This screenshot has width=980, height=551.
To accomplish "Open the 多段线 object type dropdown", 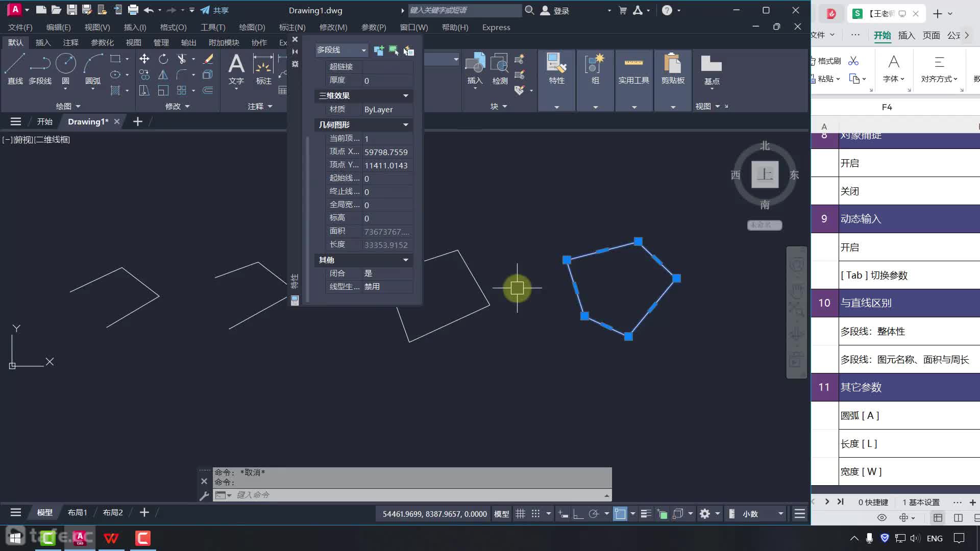I will coord(341,50).
